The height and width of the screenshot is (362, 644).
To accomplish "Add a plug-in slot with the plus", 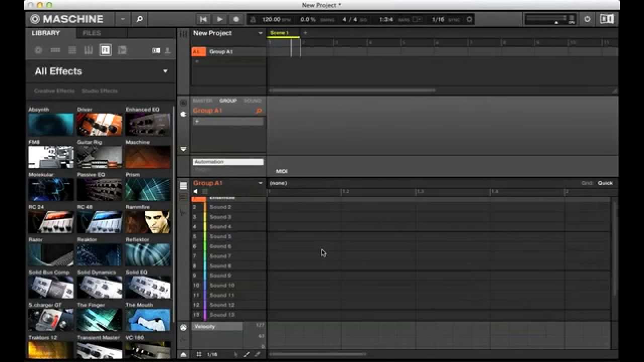I will click(197, 121).
